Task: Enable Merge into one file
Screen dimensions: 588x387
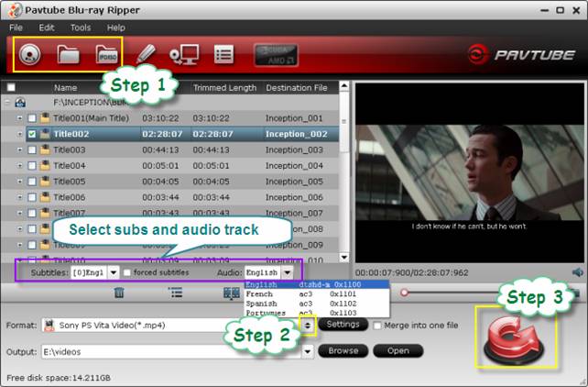Action: 377,326
